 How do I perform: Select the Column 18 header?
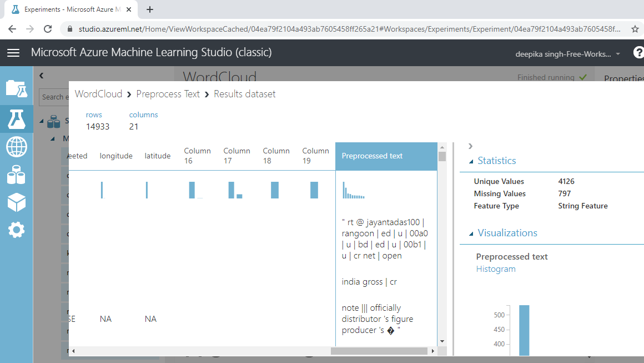click(x=276, y=156)
